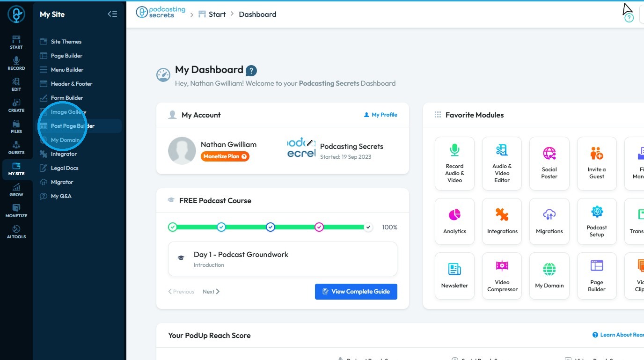Open the GROW section in left rail
Screen dimensions: 644x360
[x=16, y=189]
